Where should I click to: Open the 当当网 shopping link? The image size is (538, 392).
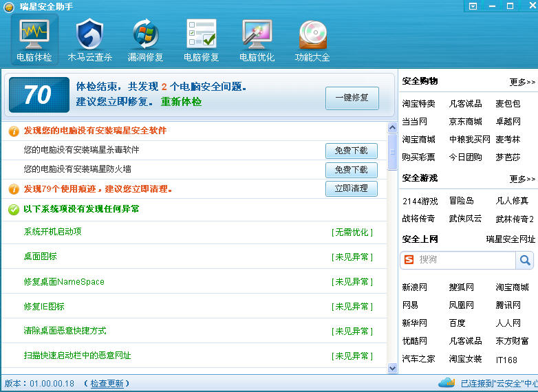click(x=414, y=122)
